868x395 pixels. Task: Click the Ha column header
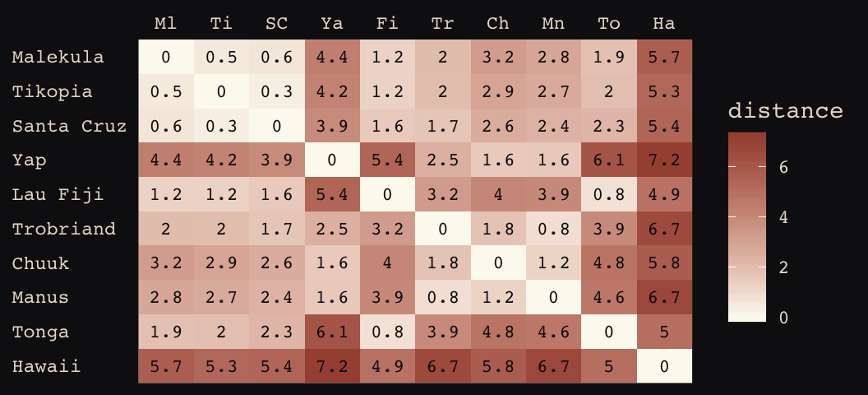(664, 23)
